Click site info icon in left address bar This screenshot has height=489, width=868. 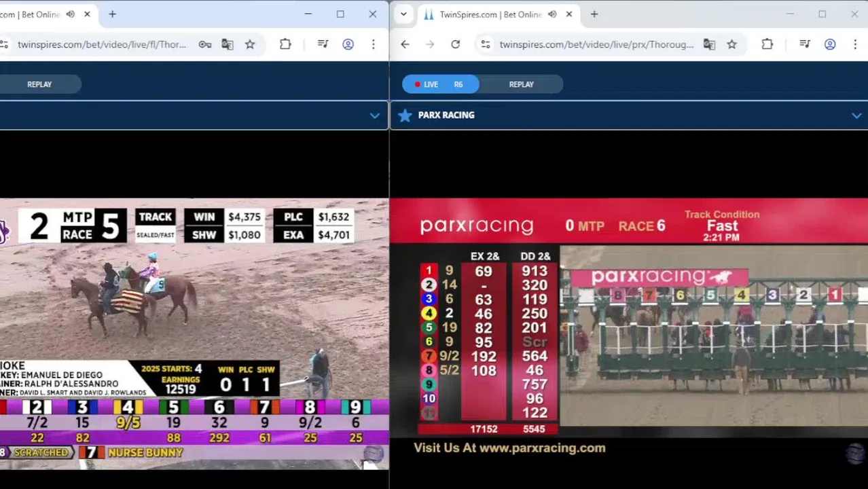(x=4, y=45)
